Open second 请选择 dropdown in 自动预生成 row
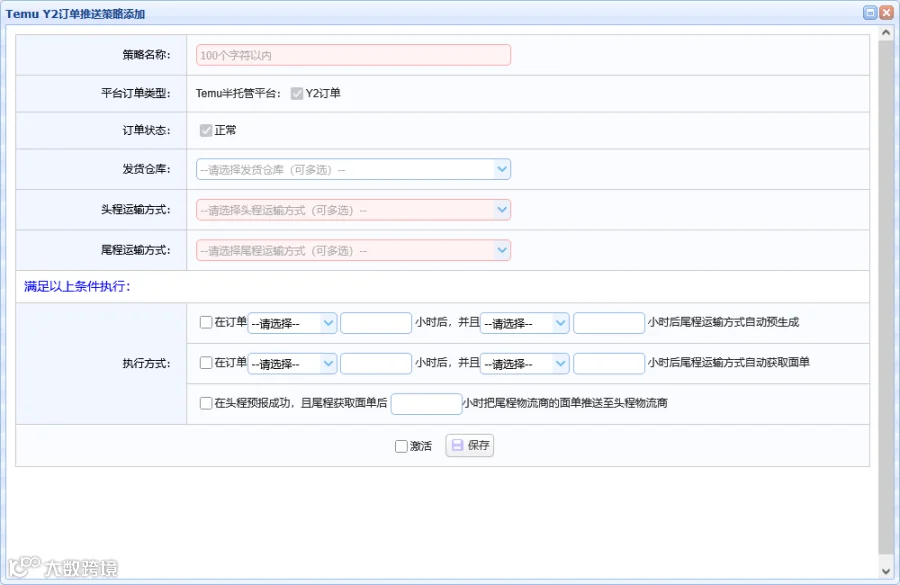The width and height of the screenshot is (900, 585). [525, 323]
